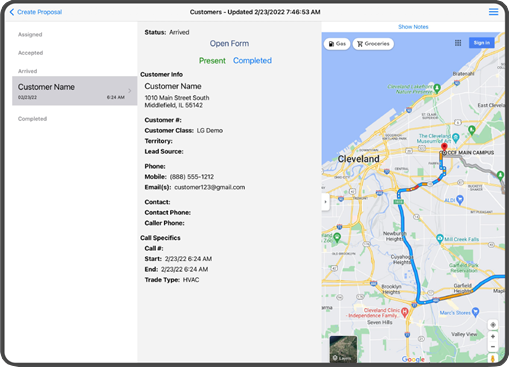
Task: Expand the map side panel arrow
Action: (x=326, y=202)
